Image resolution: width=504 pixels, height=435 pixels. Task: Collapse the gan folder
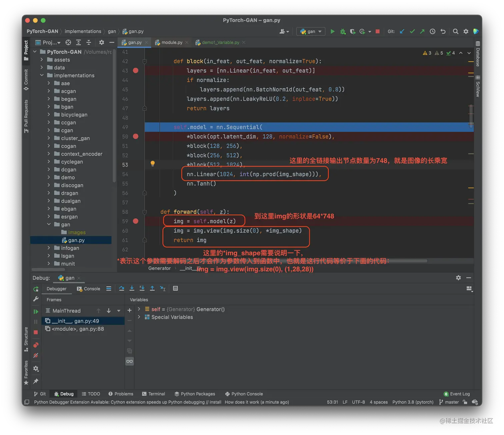click(x=49, y=224)
